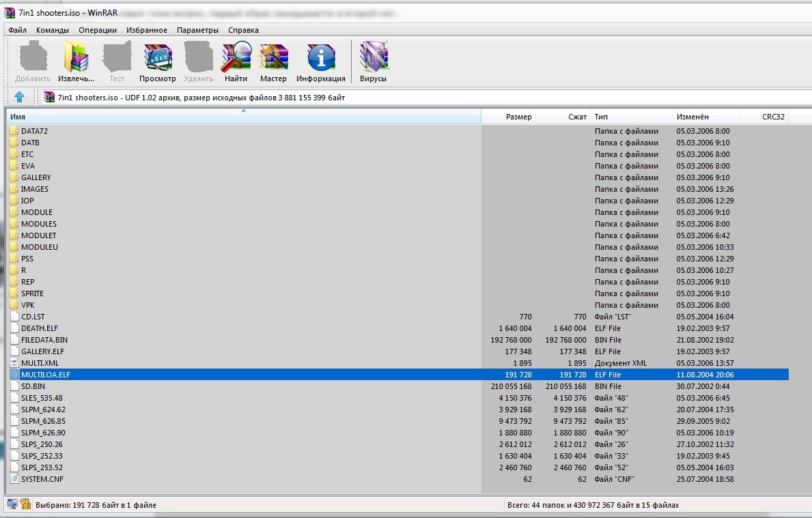Viewport: 812px width, 518px height.
Task: Sort by Размер column header
Action: (509, 117)
